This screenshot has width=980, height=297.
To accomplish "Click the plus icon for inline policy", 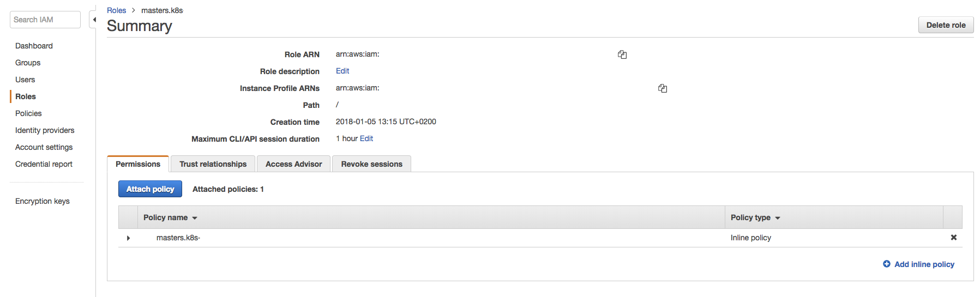I will [887, 264].
